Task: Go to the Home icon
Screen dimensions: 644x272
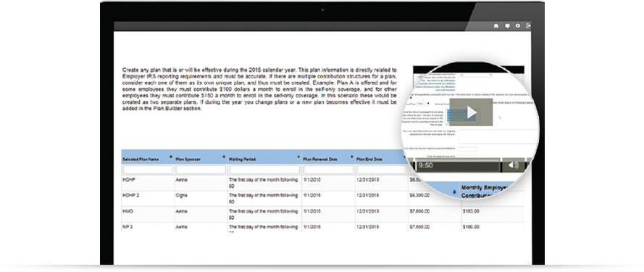Action: (x=495, y=26)
